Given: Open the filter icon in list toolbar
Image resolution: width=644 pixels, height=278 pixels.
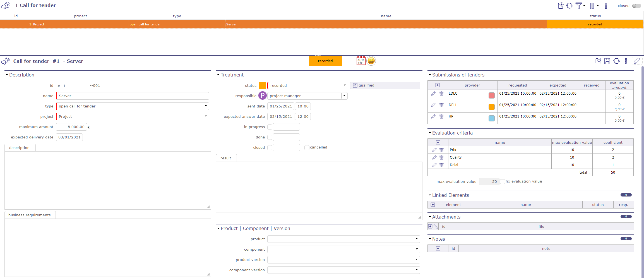Looking at the screenshot, I should coord(579,6).
